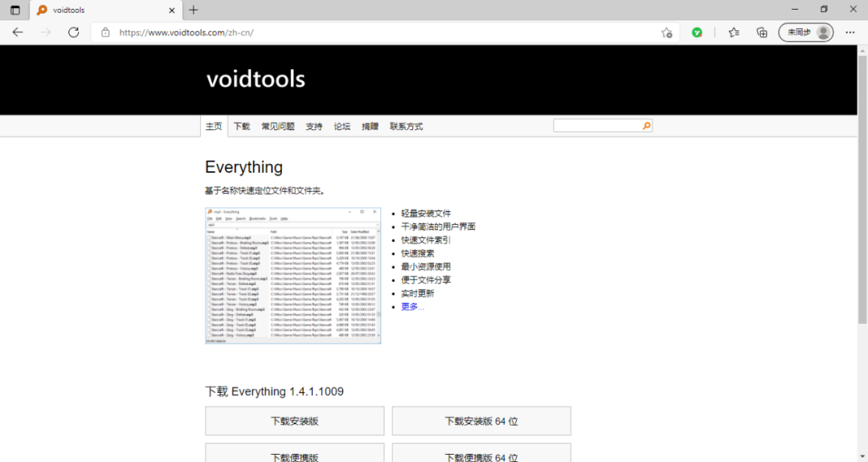Viewport: 868px width, 462px height.
Task: View site info via lock icon
Action: click(105, 32)
